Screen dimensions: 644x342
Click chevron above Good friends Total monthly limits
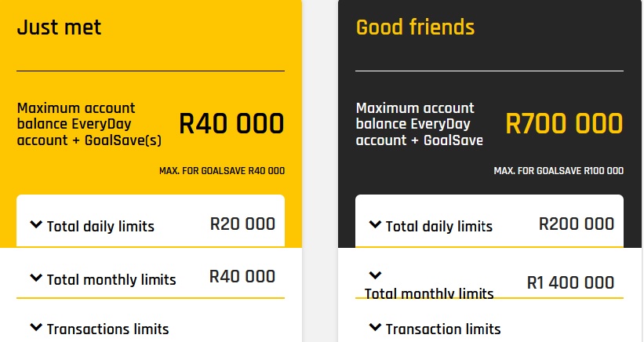click(x=374, y=275)
